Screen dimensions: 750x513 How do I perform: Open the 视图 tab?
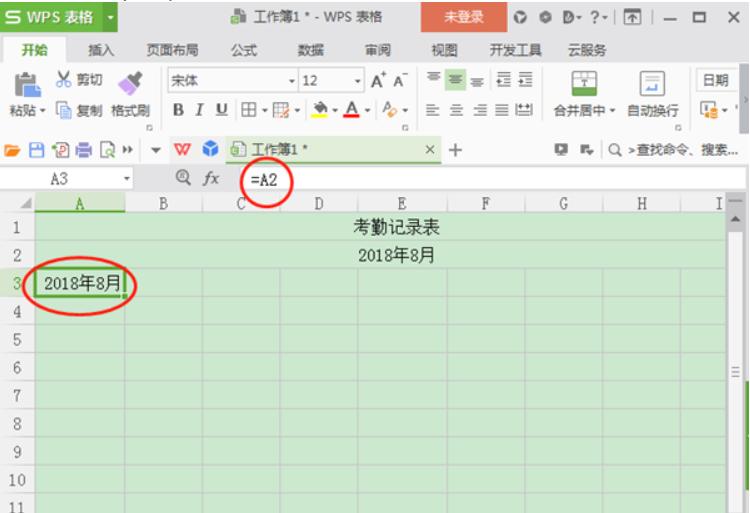(x=444, y=50)
